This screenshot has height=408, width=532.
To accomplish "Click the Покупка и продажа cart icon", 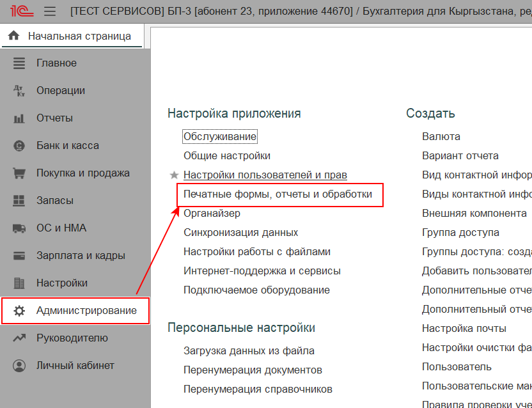I will pyautogui.click(x=19, y=173).
